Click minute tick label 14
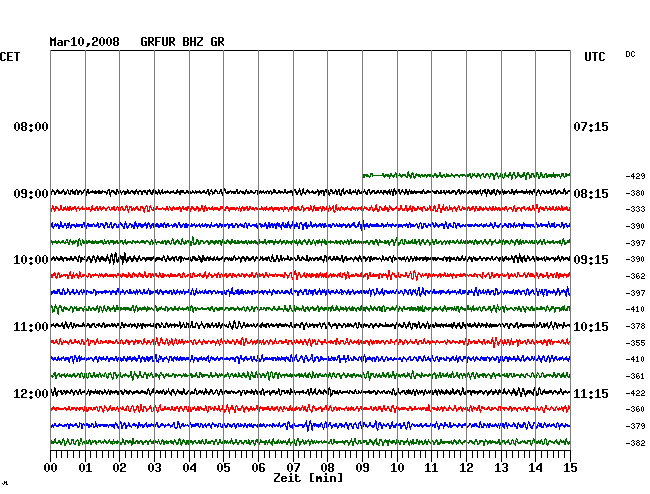Screen dimensions: 650x494 pyautogui.click(x=535, y=468)
